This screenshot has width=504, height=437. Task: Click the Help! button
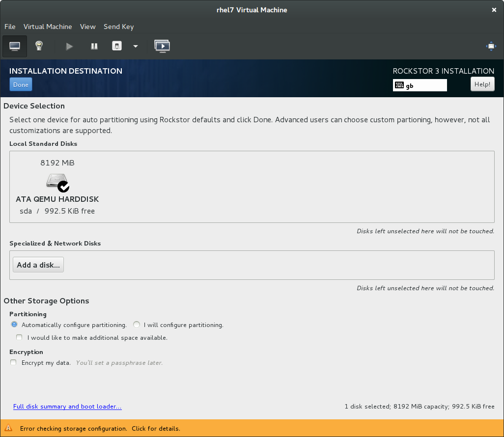click(482, 84)
